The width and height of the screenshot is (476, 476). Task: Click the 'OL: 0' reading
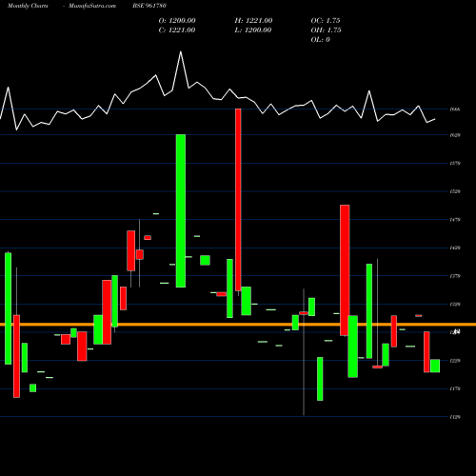tap(321, 40)
